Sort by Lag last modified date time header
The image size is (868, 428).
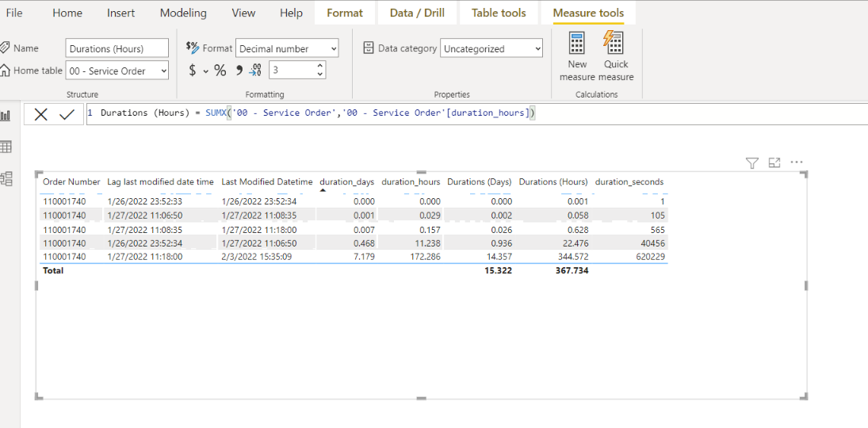[x=161, y=182]
